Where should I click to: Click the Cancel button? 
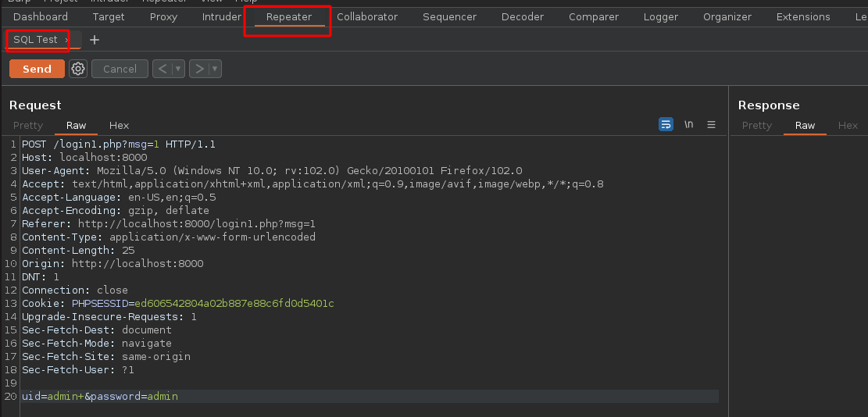[120, 69]
